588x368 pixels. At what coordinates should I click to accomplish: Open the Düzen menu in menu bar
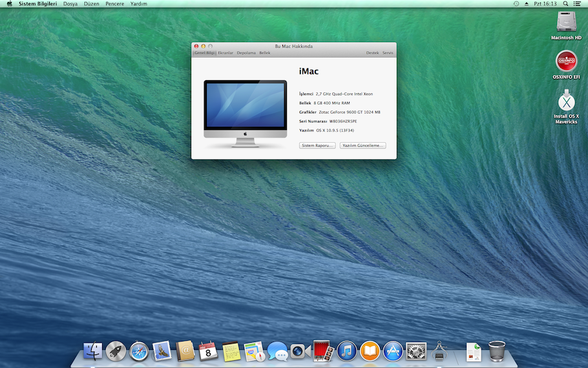91,4
